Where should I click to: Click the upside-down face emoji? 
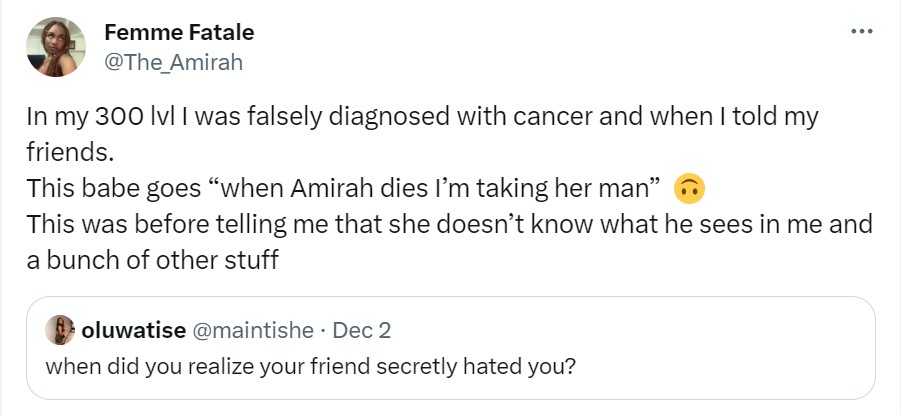tap(690, 187)
